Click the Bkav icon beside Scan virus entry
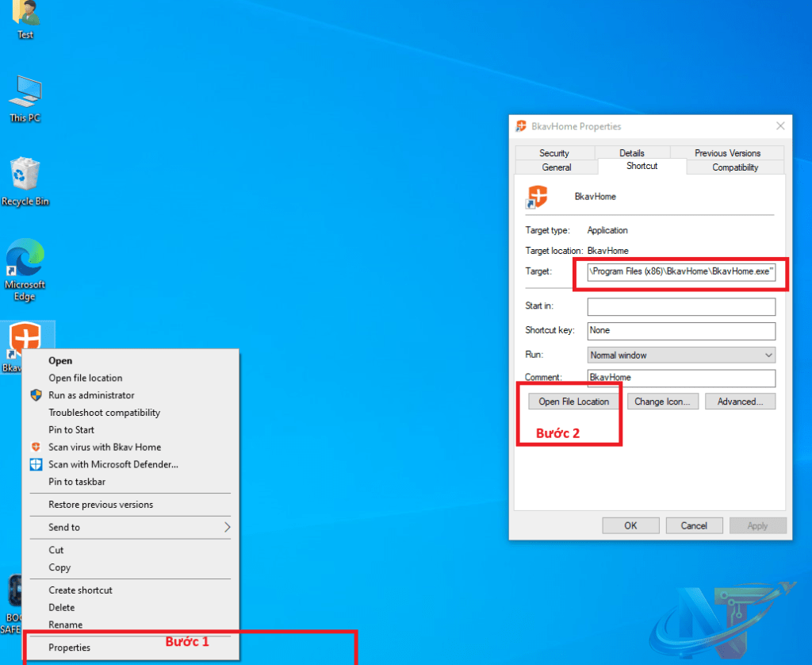Viewport: 812px width, 665px height. click(36, 447)
